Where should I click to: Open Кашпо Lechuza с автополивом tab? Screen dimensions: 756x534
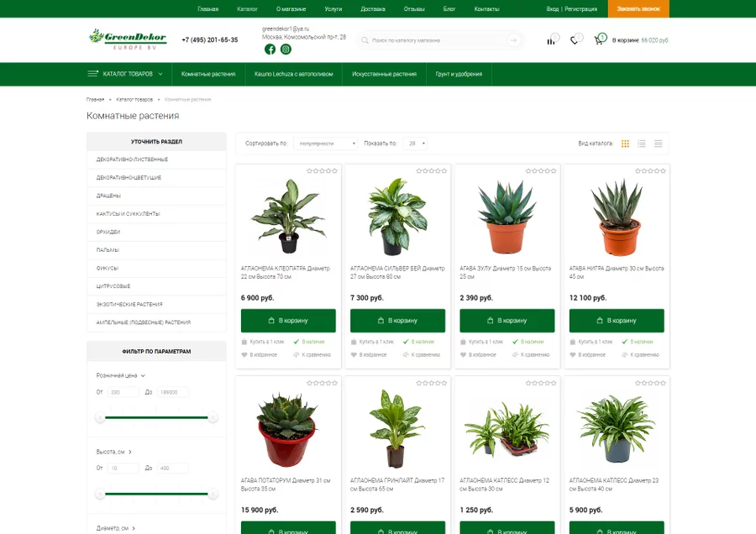point(294,74)
